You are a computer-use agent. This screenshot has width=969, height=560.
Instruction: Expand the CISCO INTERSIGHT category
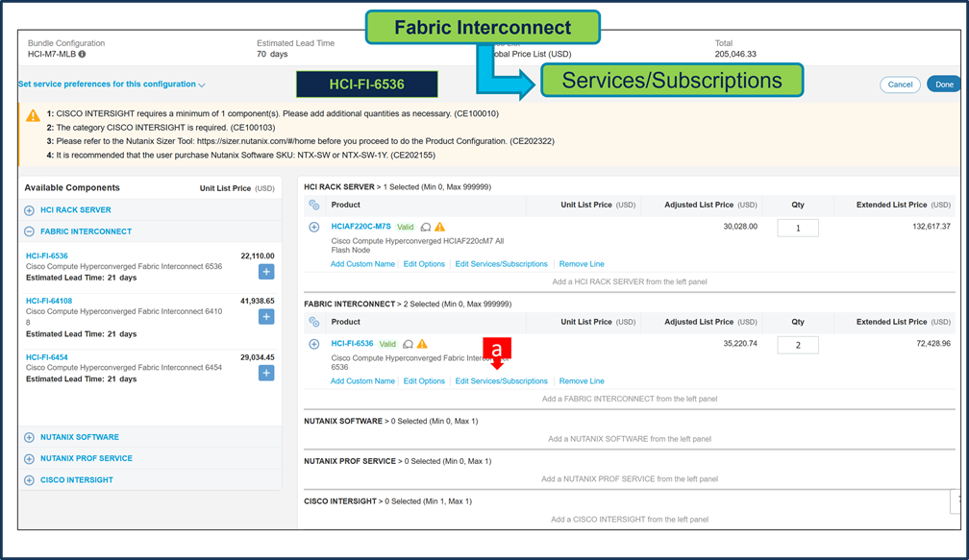[x=29, y=480]
